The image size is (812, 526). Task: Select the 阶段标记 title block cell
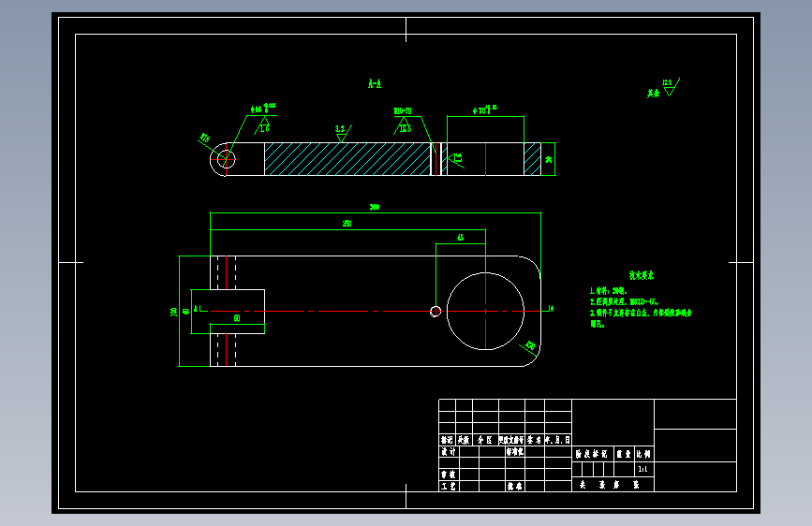[x=592, y=454]
